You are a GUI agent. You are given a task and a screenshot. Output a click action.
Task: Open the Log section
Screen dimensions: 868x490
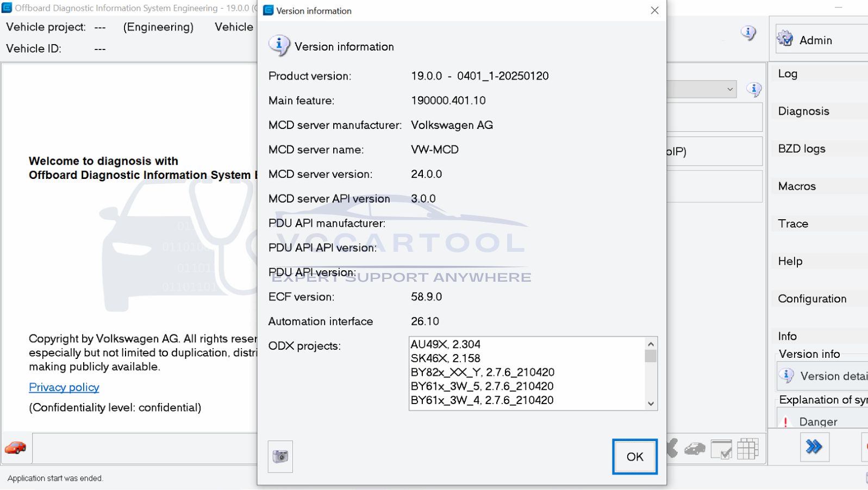(820, 73)
